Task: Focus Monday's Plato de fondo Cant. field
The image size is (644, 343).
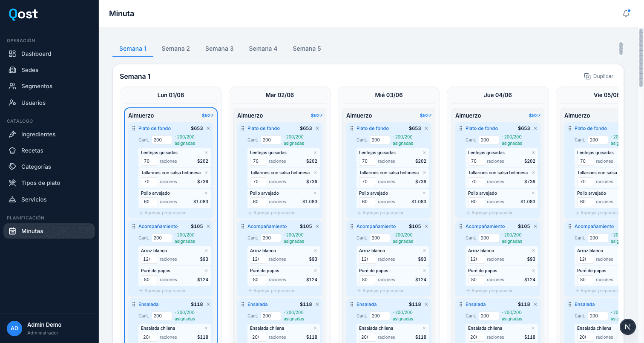Action: 162,140
